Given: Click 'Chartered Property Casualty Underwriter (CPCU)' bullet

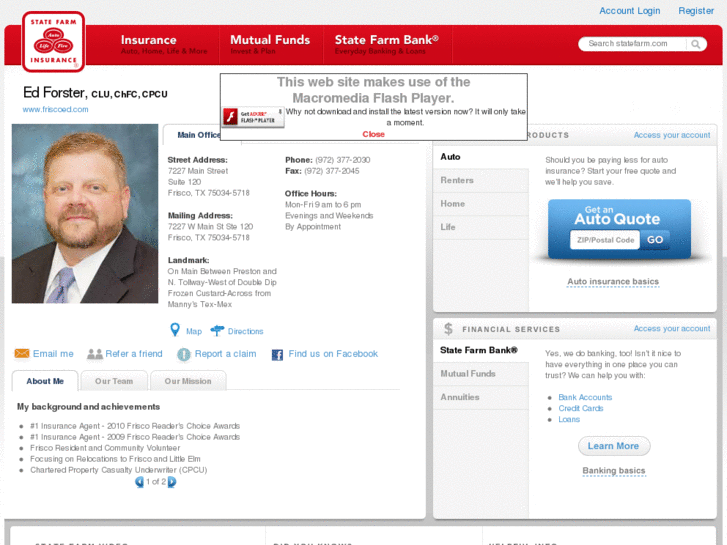Looking at the screenshot, I should pos(119,470).
